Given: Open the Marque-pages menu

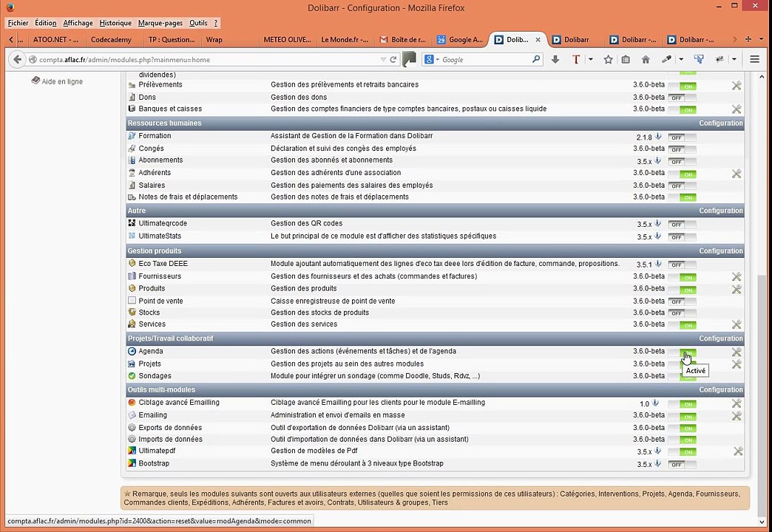Looking at the screenshot, I should pos(160,23).
